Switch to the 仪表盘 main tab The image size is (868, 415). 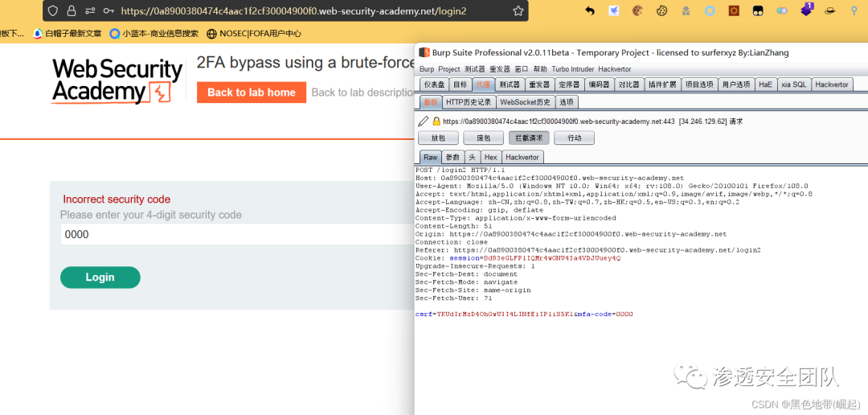434,84
